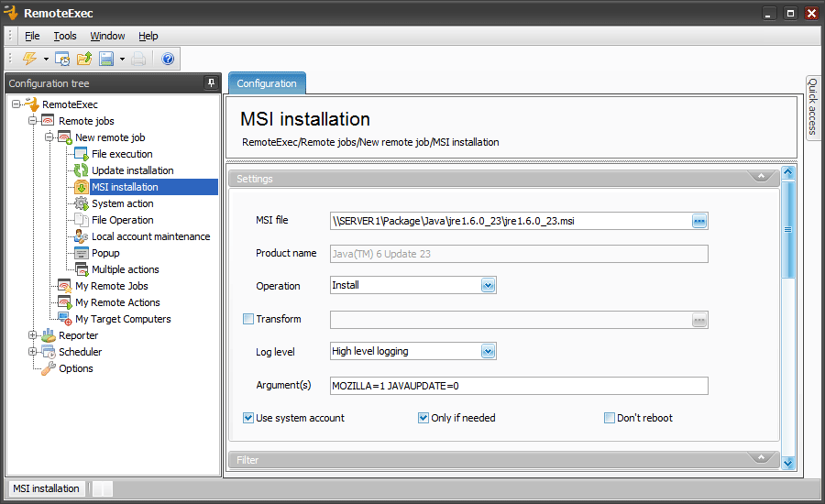This screenshot has height=504, width=825.
Task: Click the Local account maintenance icon
Action: click(x=81, y=236)
